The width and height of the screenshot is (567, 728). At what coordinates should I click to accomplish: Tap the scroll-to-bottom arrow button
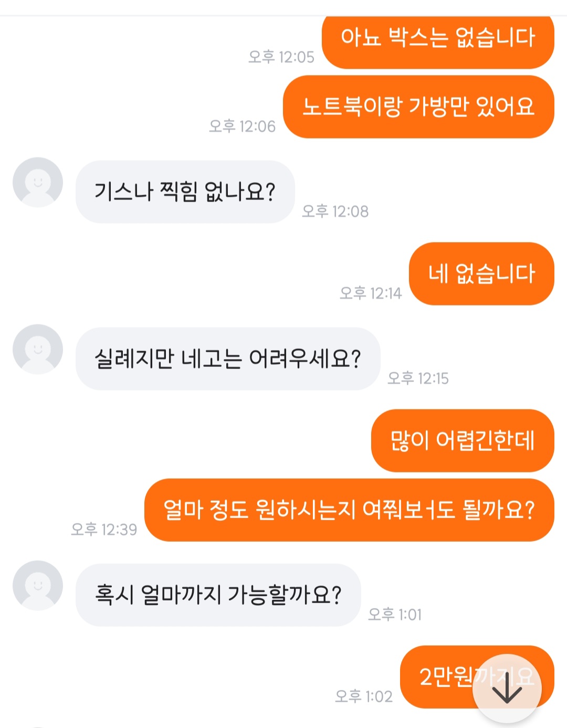tap(507, 688)
